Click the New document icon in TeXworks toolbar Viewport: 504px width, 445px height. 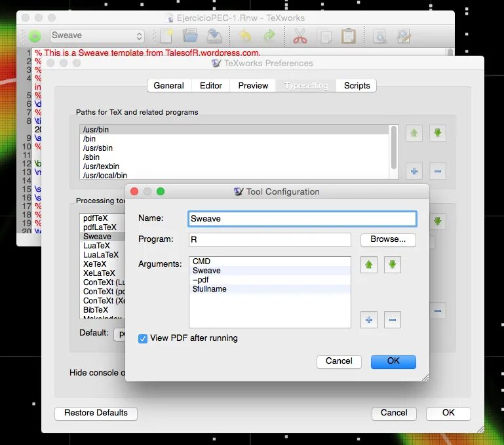click(166, 35)
